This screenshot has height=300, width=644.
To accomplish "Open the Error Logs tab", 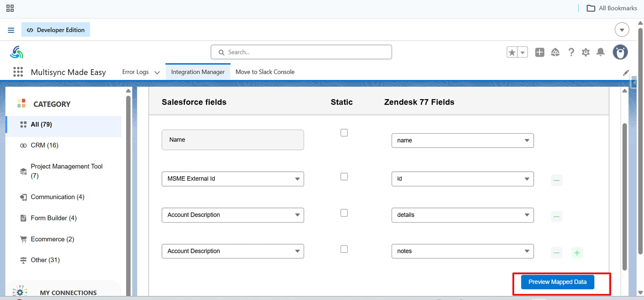I will [x=135, y=72].
